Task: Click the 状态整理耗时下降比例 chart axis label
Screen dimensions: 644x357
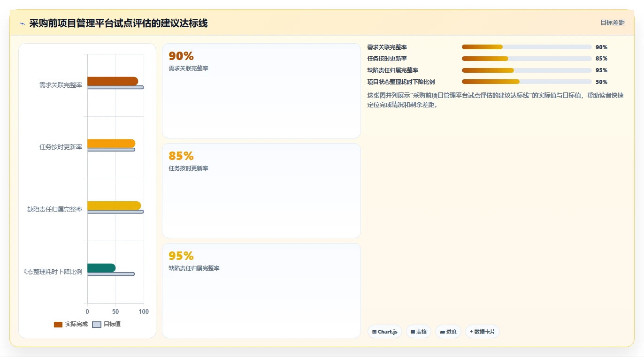Action: (x=54, y=272)
